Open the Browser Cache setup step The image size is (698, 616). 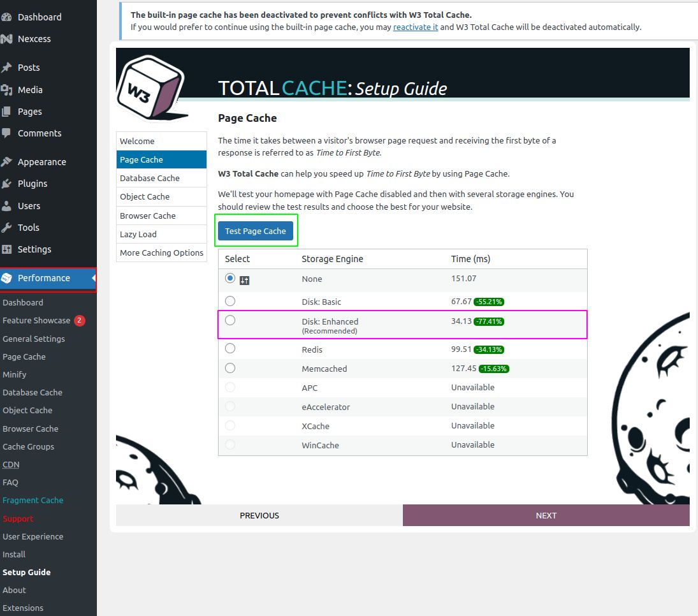tap(161, 216)
